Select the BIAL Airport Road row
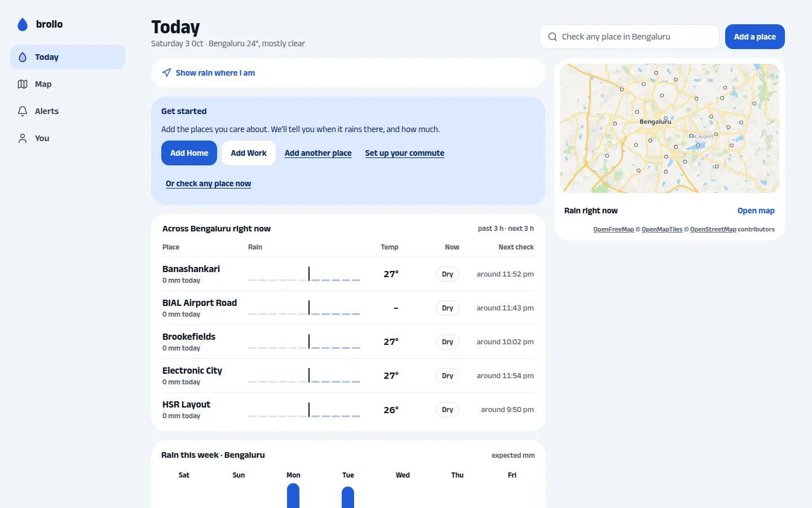Image resolution: width=812 pixels, height=508 pixels. click(x=348, y=308)
